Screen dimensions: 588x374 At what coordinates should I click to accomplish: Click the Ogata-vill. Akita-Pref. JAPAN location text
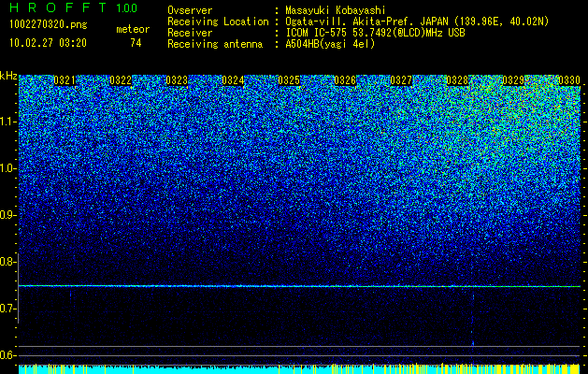coord(417,22)
